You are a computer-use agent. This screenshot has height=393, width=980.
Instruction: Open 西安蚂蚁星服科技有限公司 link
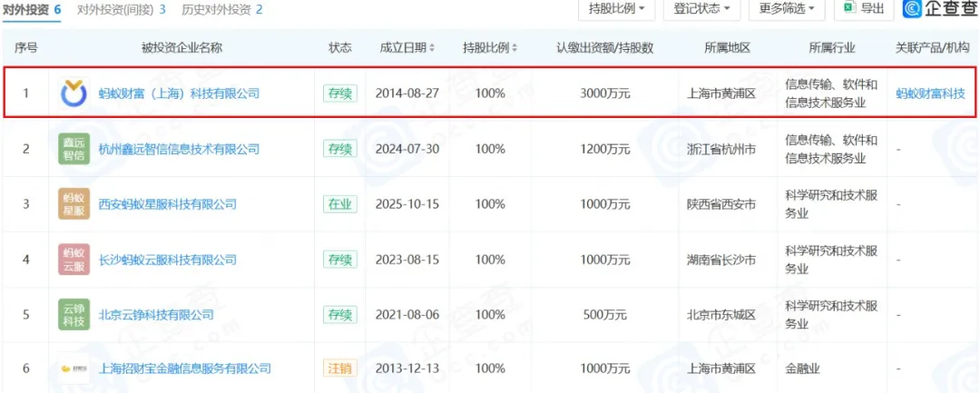168,203
